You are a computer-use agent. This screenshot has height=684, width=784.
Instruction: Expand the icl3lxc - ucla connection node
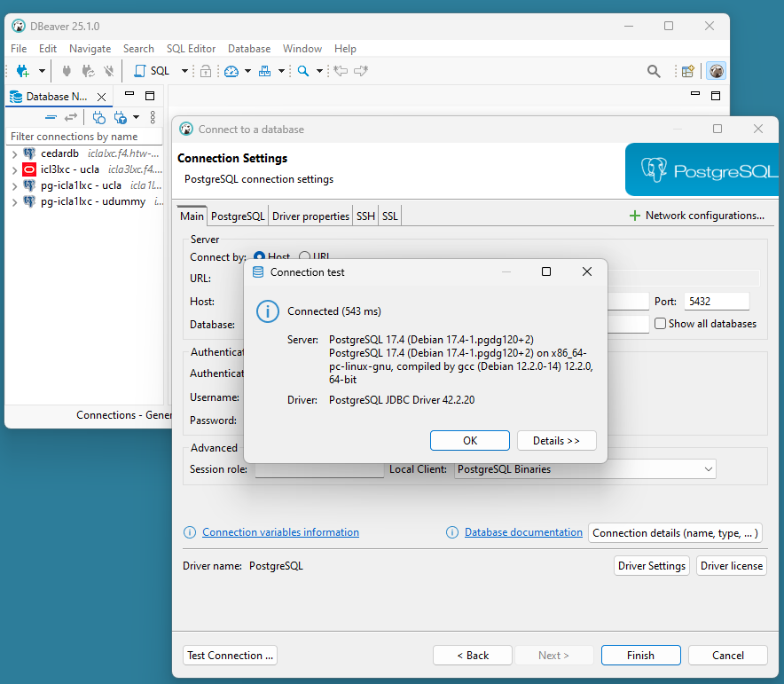pyautogui.click(x=14, y=170)
